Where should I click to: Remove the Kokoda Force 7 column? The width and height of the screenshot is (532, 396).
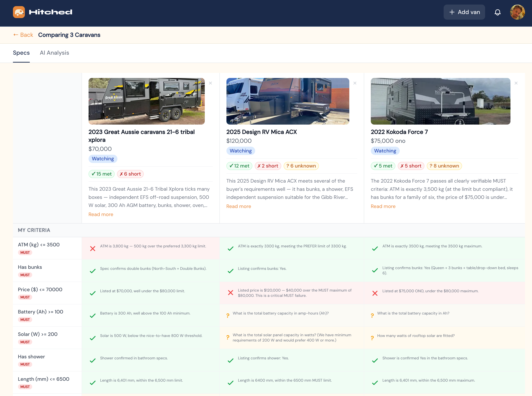(x=516, y=83)
